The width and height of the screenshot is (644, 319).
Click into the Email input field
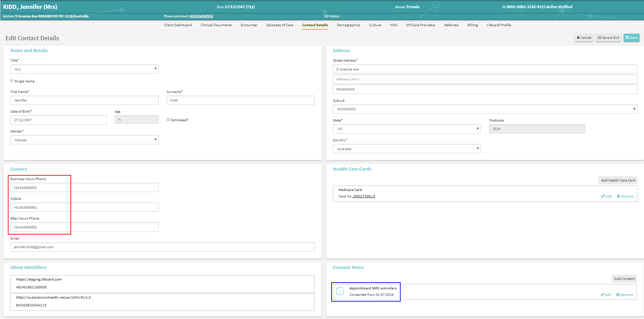tap(162, 247)
